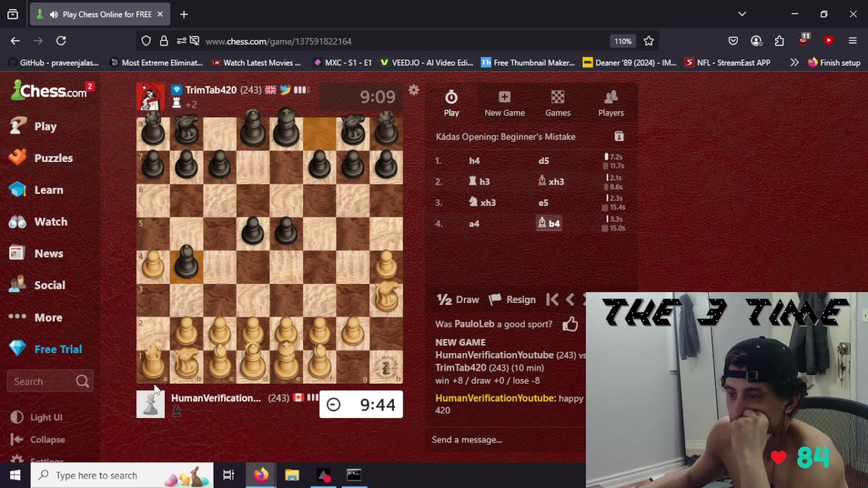Image resolution: width=868 pixels, height=488 pixels.
Task: Open Pocket save icon
Action: [733, 41]
